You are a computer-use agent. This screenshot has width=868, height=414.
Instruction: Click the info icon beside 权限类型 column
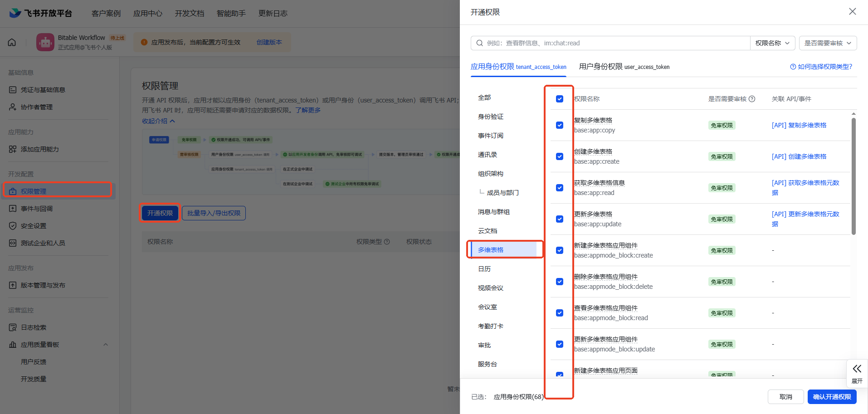pyautogui.click(x=387, y=242)
